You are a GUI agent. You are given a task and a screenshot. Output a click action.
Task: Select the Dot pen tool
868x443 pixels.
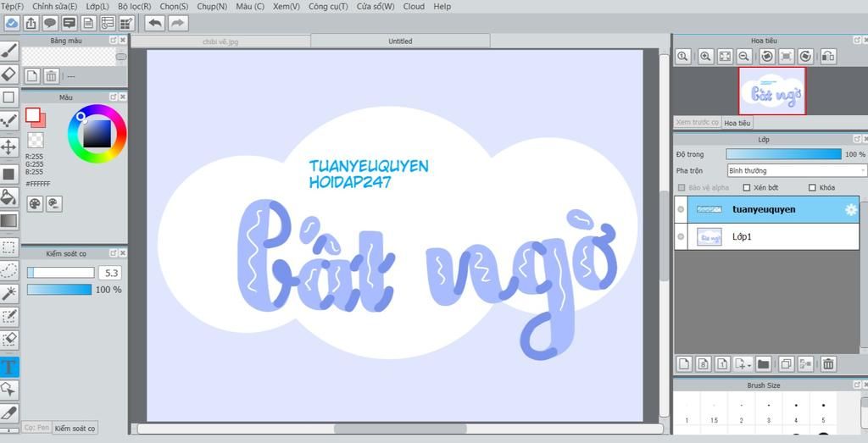point(8,120)
